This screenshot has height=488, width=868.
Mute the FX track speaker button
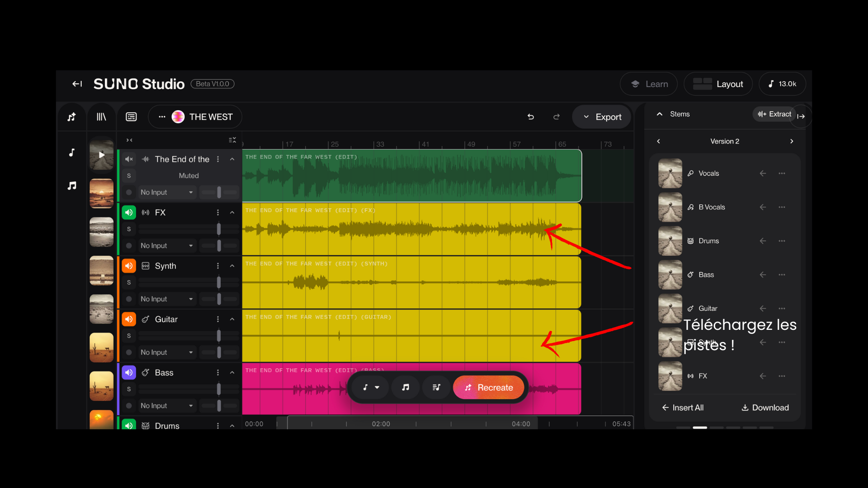129,212
